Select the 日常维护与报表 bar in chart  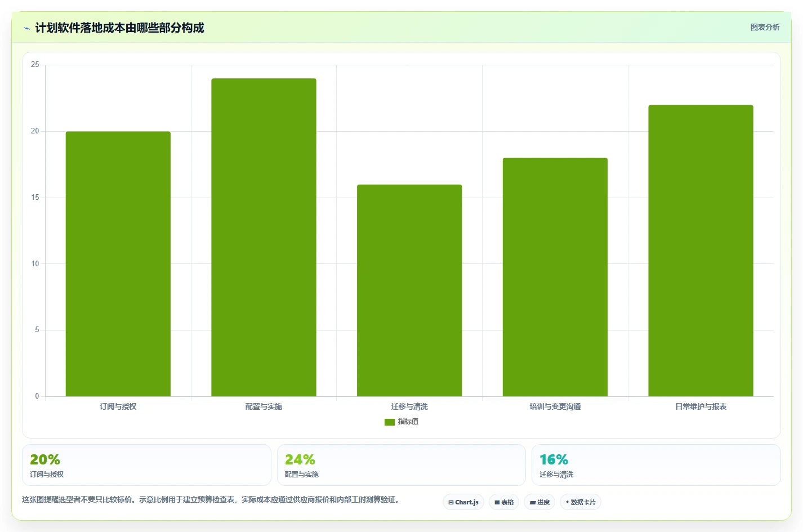(701, 251)
